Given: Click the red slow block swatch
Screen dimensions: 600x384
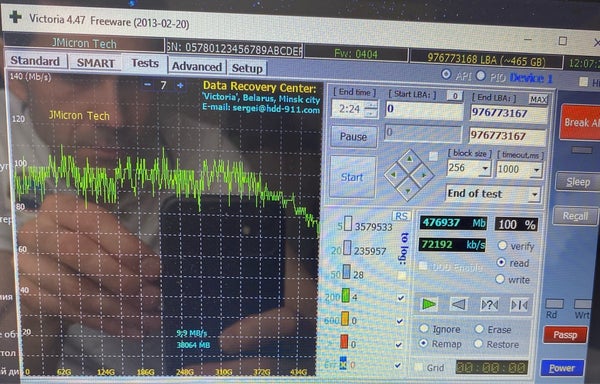Looking at the screenshot, I should point(344,342).
